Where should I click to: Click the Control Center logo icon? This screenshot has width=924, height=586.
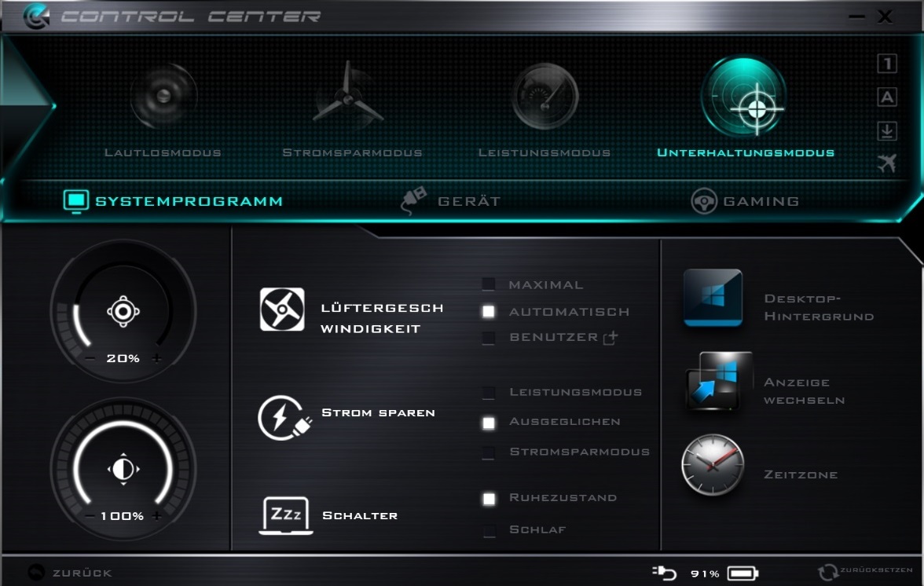pyautogui.click(x=36, y=16)
